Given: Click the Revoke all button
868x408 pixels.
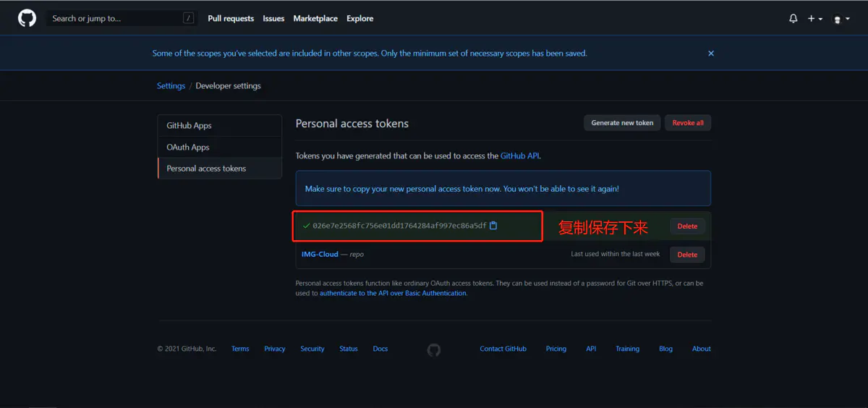Looking at the screenshot, I should click(688, 123).
